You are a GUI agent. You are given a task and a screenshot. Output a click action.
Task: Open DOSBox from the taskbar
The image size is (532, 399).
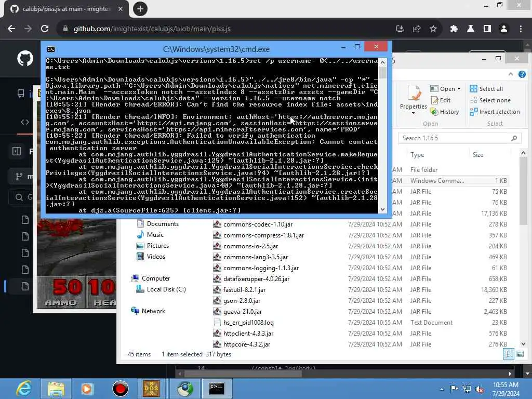click(x=151, y=389)
